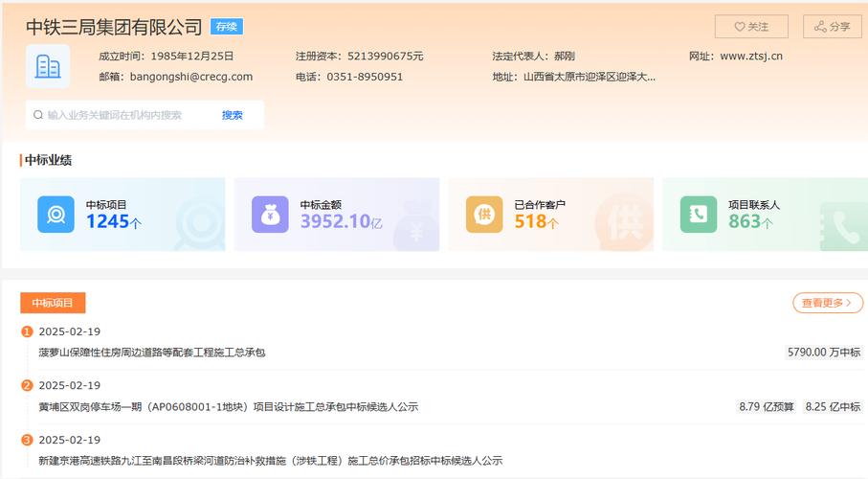This screenshot has height=479, width=868.
Task: Click the 8.25 亿中标 tag
Action: pyautogui.click(x=833, y=406)
